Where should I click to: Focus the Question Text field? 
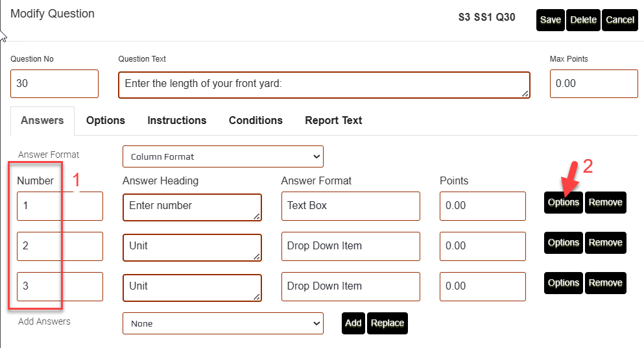point(323,84)
